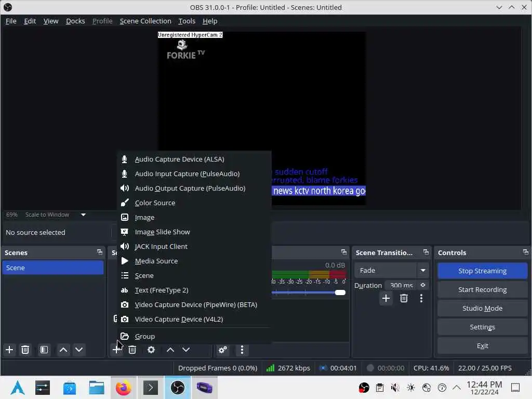The height and width of the screenshot is (399, 532).
Task: Add Scene as a source
Action: (x=194, y=276)
